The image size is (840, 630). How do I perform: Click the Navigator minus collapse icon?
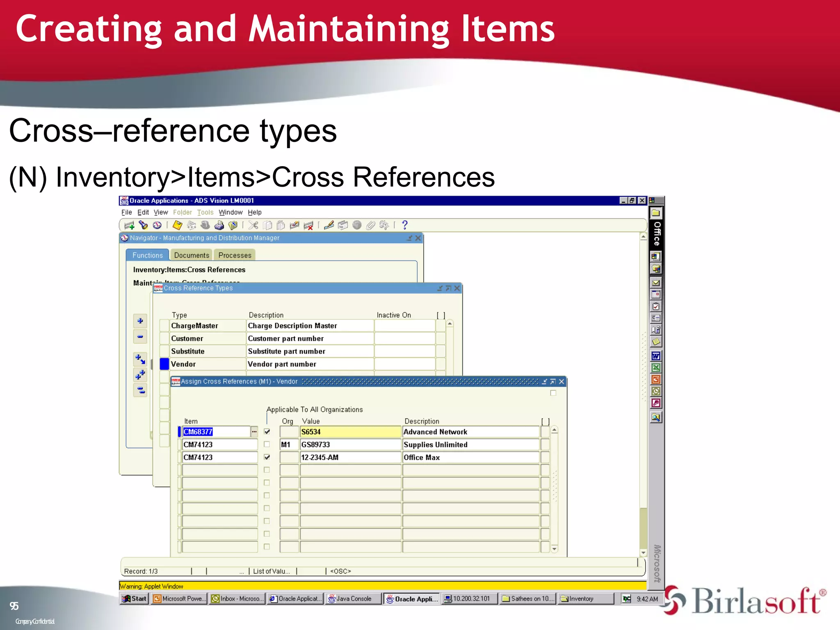coord(140,337)
